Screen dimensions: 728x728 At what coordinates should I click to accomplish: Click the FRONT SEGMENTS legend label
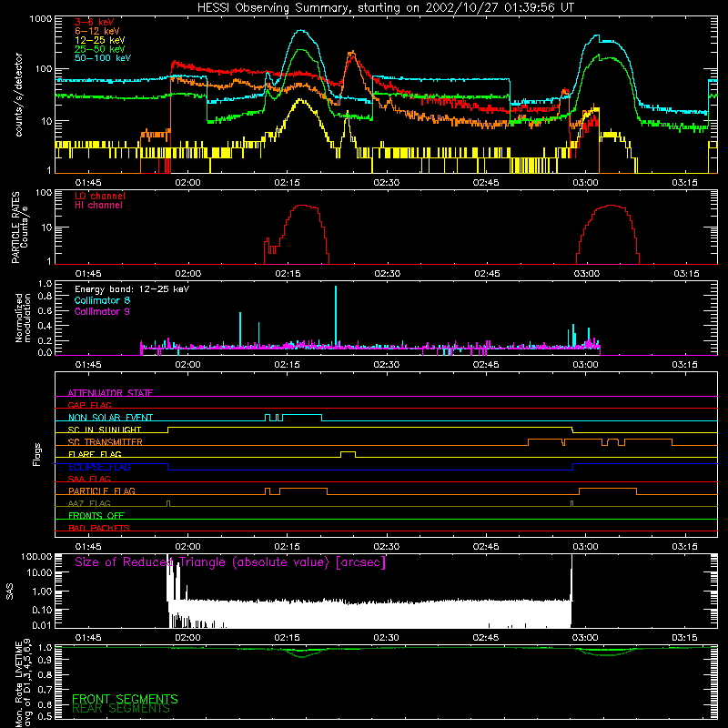pyautogui.click(x=125, y=699)
